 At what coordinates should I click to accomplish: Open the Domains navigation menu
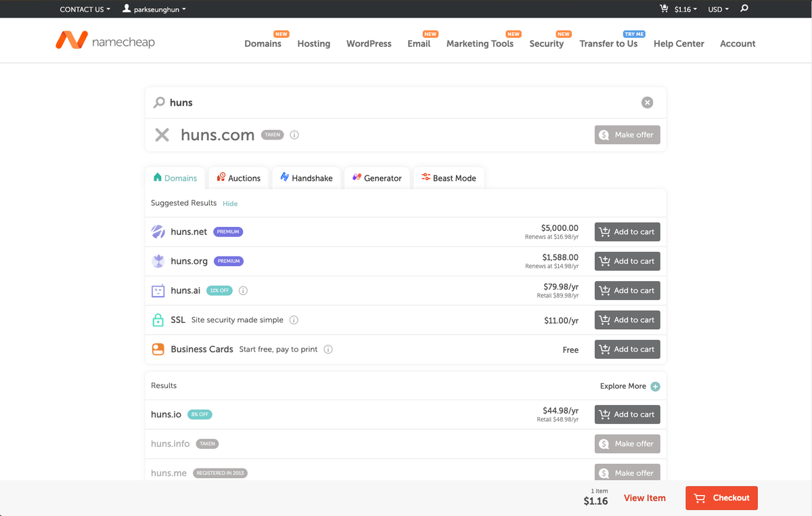coord(263,43)
